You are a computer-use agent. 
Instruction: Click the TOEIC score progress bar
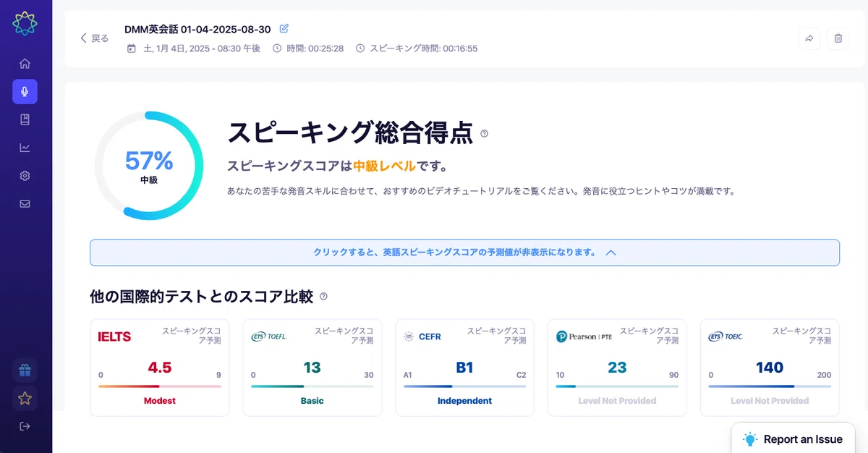770,386
